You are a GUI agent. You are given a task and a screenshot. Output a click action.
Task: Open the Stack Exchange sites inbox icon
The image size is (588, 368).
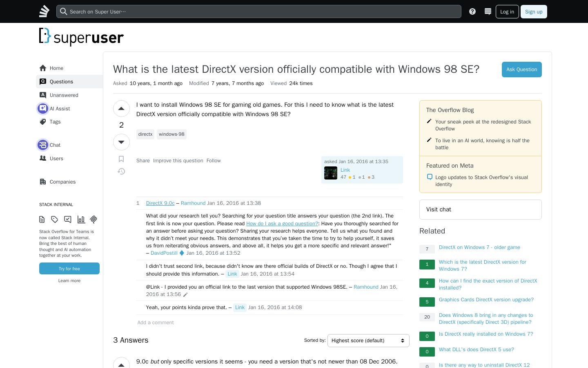click(x=488, y=11)
